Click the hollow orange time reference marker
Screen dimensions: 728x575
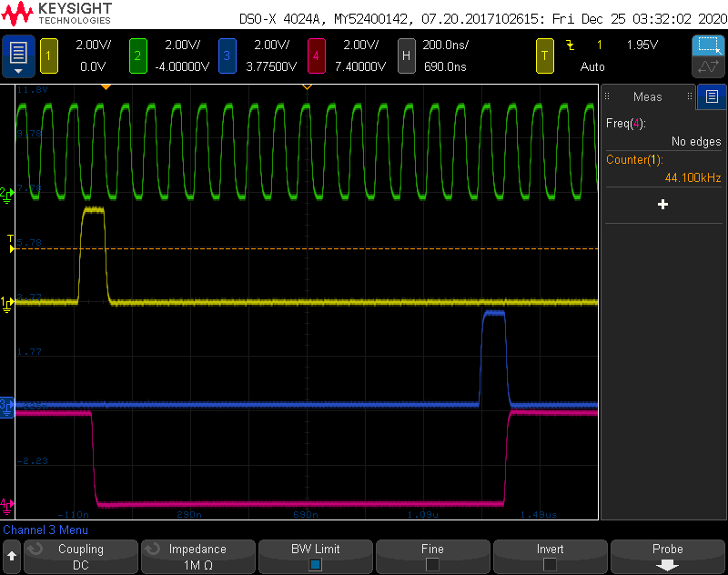pos(307,86)
